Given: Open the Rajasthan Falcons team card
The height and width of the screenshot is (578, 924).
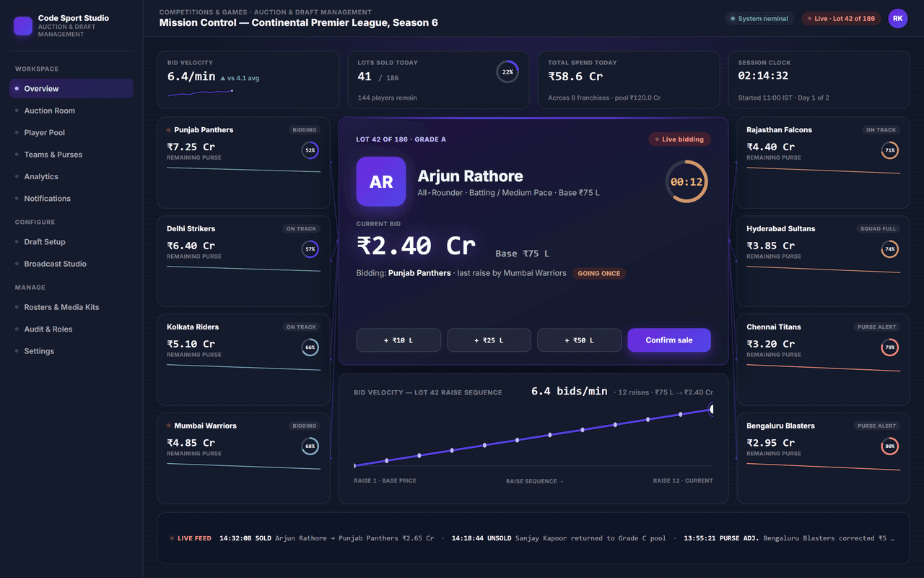Looking at the screenshot, I should pos(824,163).
